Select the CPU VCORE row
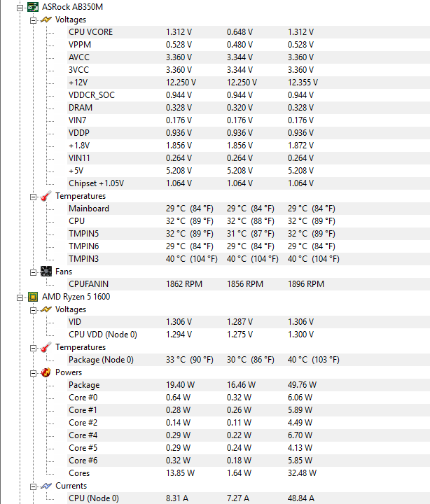 tap(249, 32)
